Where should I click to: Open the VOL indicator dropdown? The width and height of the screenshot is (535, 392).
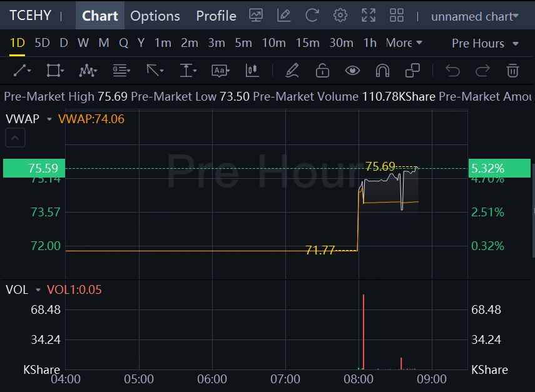click(x=38, y=289)
